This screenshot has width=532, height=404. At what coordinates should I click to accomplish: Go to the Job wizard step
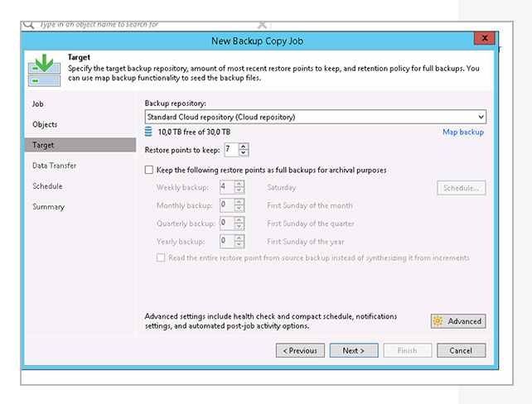pos(38,104)
